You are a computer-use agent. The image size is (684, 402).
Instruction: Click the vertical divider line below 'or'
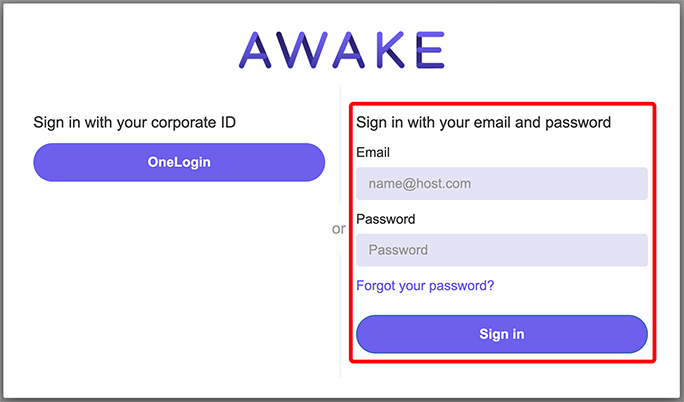point(341,316)
